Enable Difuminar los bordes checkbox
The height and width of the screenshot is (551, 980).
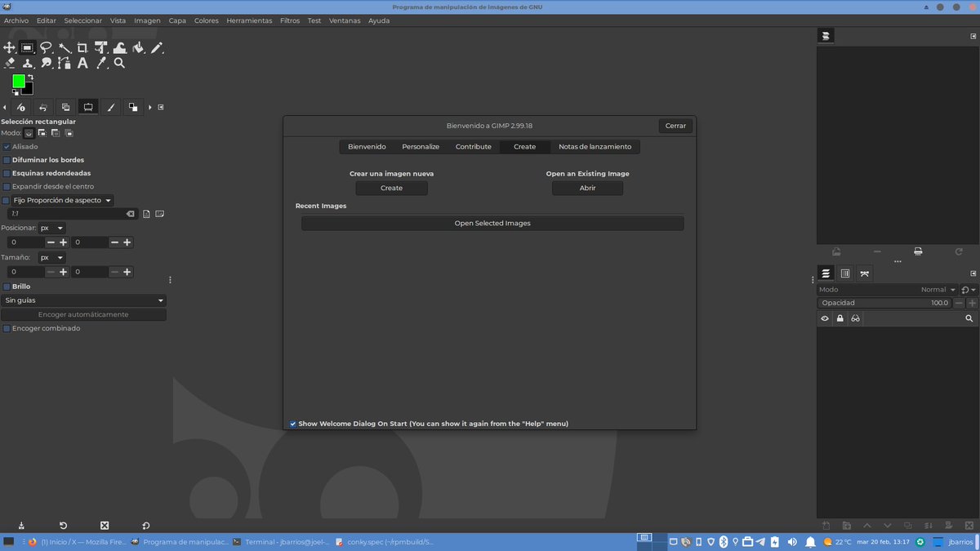pos(7,160)
